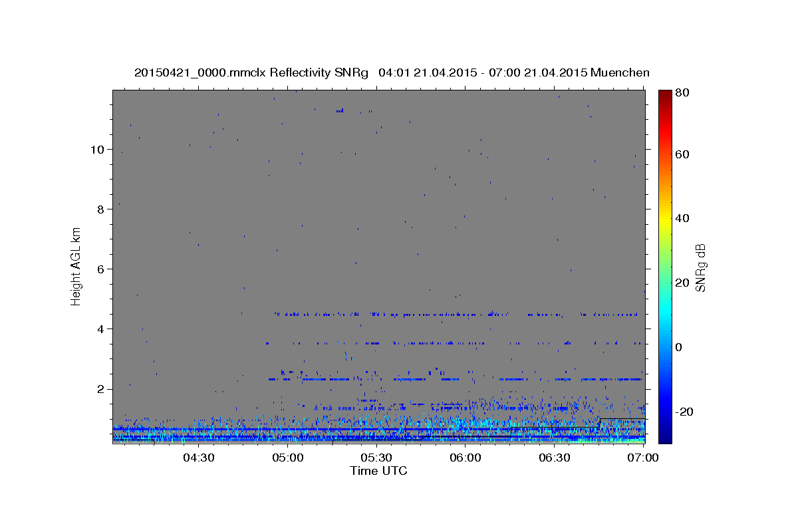
Task: Click the 05:00 time tick label
Action: click(287, 458)
